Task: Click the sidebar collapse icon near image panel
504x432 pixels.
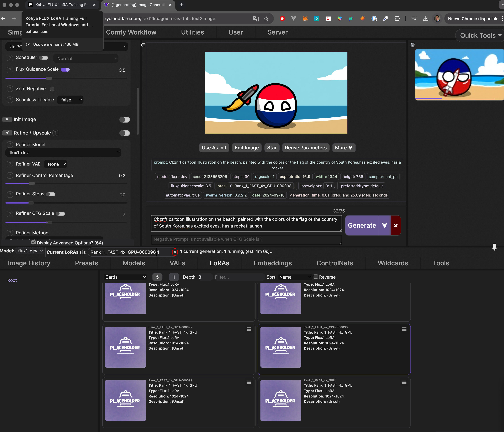Action: tap(143, 45)
